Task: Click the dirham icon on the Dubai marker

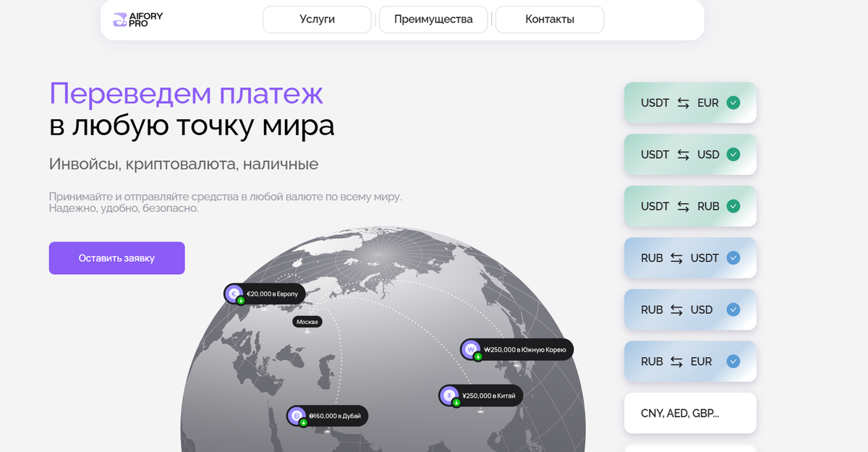Action: 297,415
